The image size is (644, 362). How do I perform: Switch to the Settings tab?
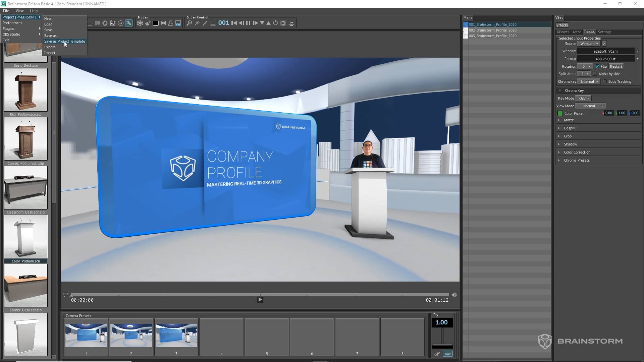(604, 32)
